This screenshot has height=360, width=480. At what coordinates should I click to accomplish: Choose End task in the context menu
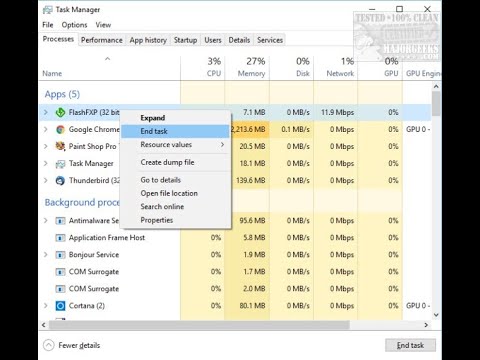(x=175, y=131)
